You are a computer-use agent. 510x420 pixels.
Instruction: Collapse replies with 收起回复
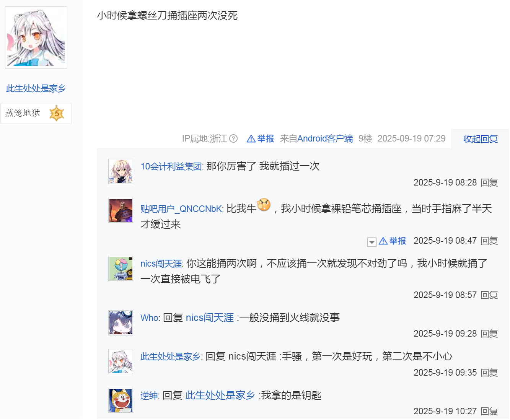click(481, 139)
